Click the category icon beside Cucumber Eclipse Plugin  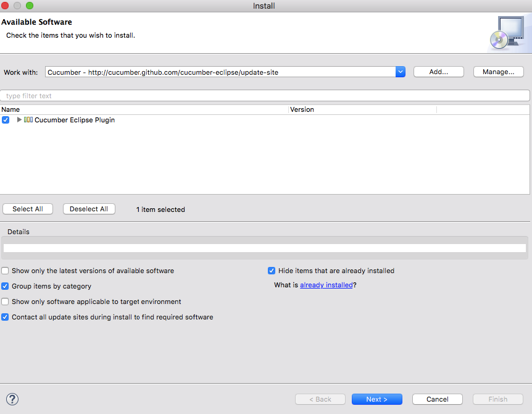(x=30, y=120)
